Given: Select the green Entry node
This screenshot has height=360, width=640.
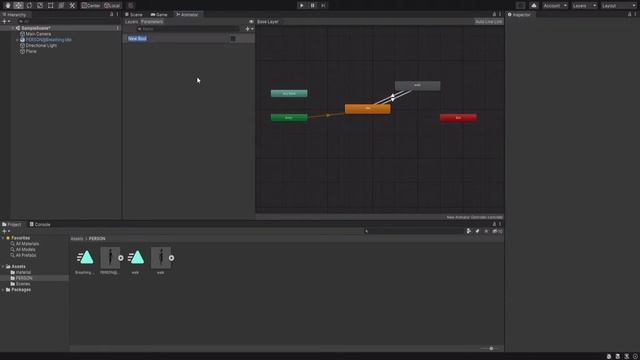Looking at the screenshot, I should click(289, 118).
